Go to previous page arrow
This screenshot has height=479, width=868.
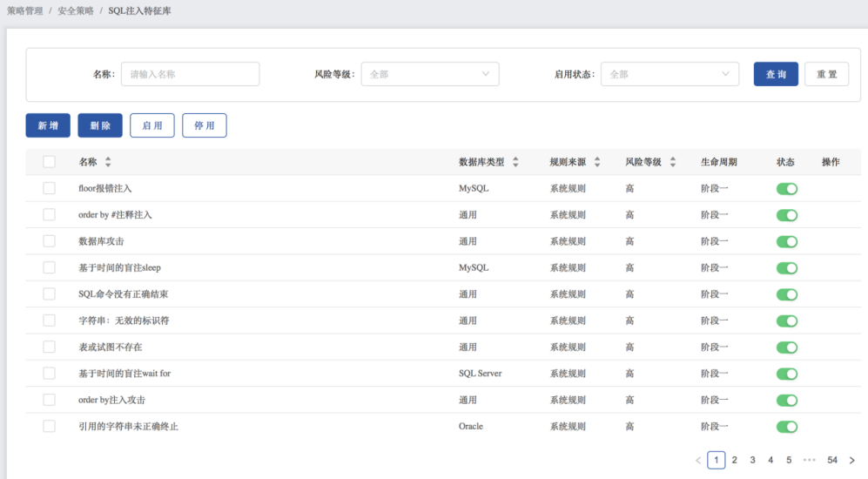[698, 460]
